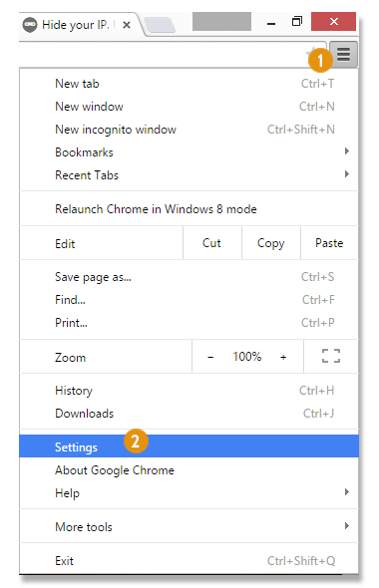Image resolution: width=379 pixels, height=588 pixels.
Task: Decrease zoom with the minus button
Action: point(210,357)
